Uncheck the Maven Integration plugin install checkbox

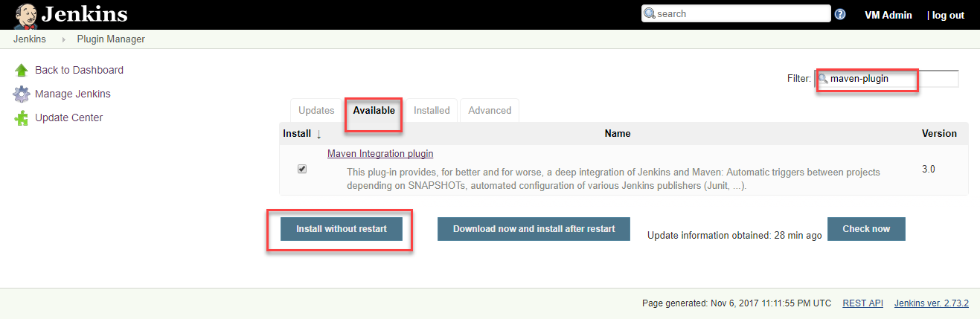301,169
